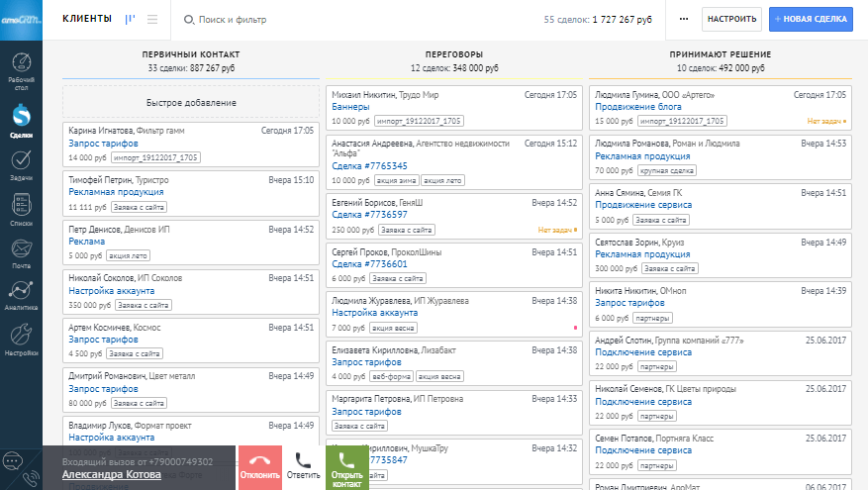This screenshot has height=490, width=868.
Task: Open the Рабочий стол dashboard icon
Action: pos(21,67)
